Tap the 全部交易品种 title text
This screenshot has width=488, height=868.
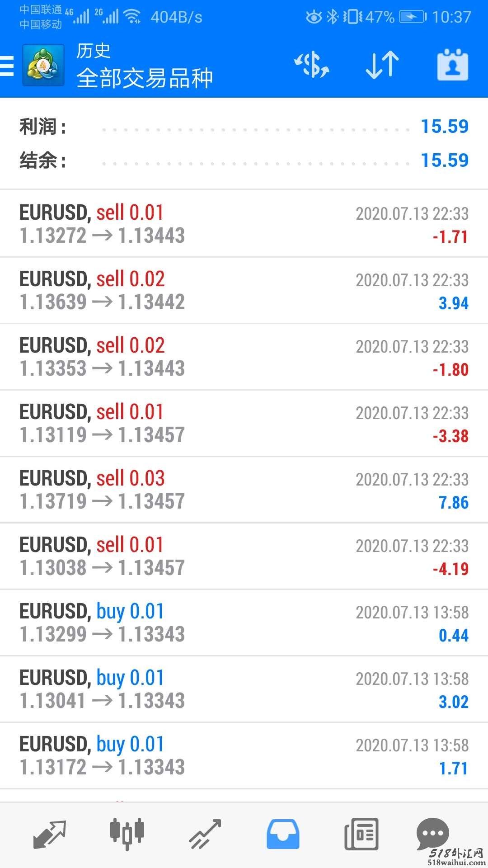point(145,78)
